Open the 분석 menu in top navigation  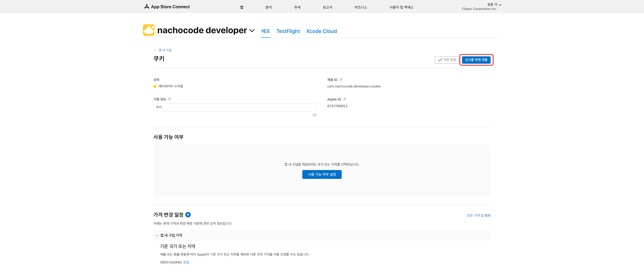pyautogui.click(x=268, y=7)
